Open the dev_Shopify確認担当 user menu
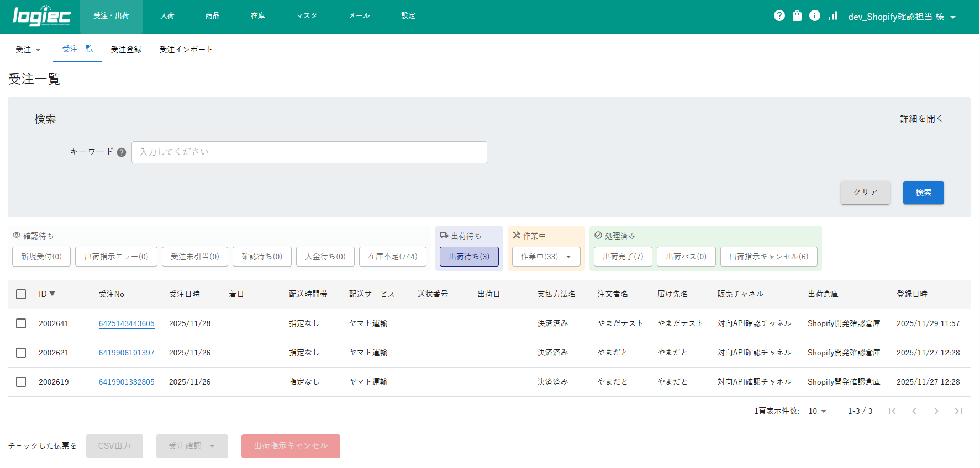Screen dimensions: 980x468 click(902, 17)
